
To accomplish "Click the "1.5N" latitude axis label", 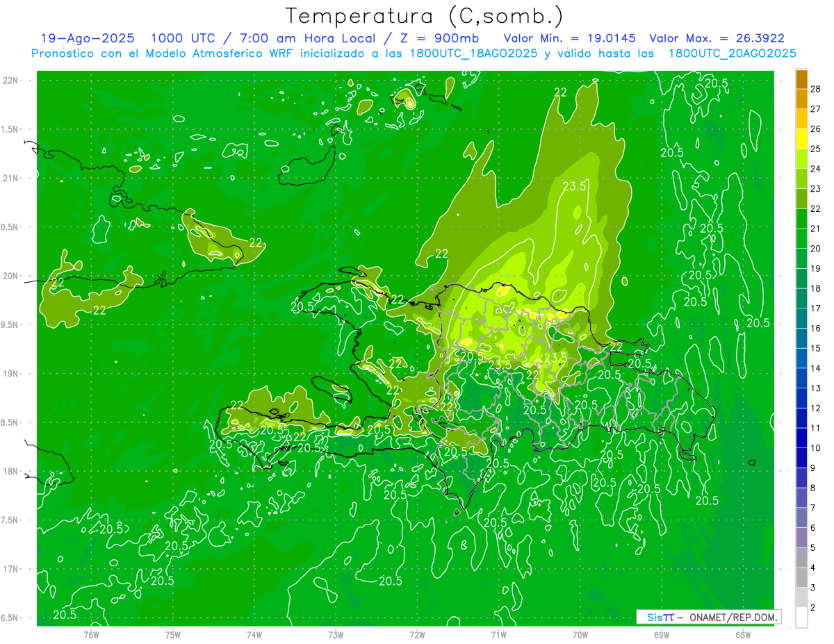I will point(10,129).
